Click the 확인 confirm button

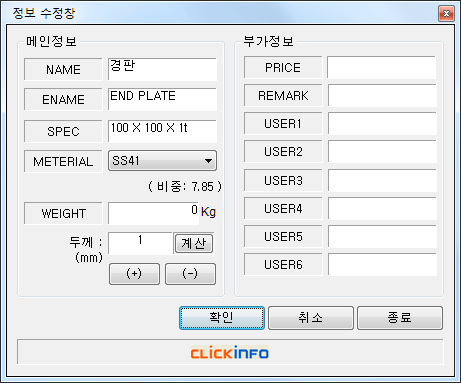[222, 318]
